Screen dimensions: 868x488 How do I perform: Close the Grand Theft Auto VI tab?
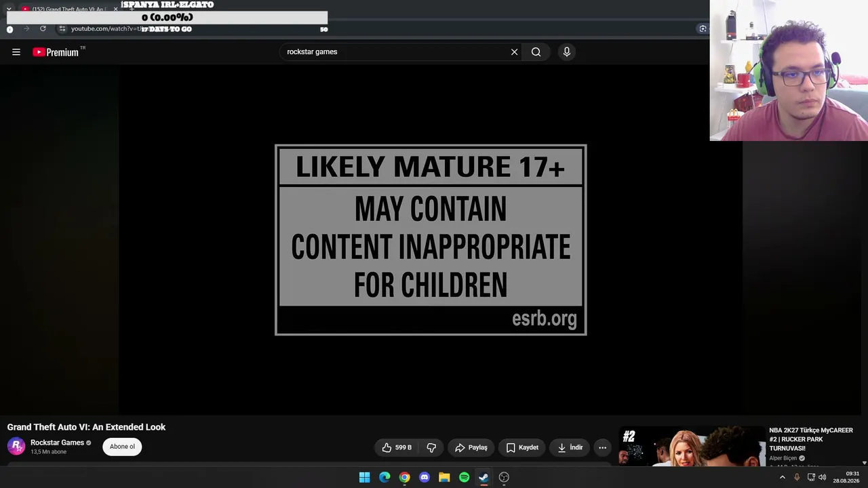point(115,9)
